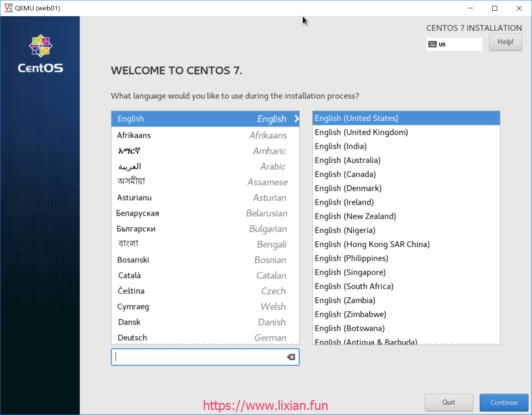The height and width of the screenshot is (415, 532).
Task: Select Belarusian language row
Action: point(205,213)
